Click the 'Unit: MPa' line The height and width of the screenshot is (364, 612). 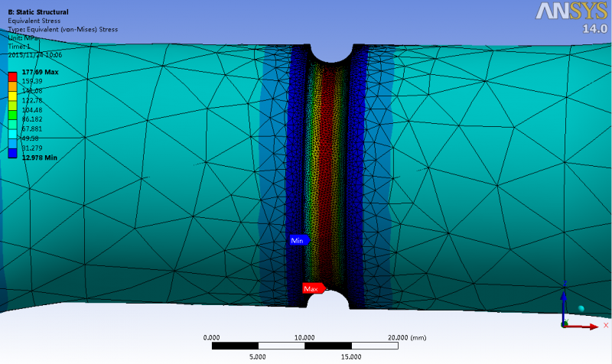23,37
